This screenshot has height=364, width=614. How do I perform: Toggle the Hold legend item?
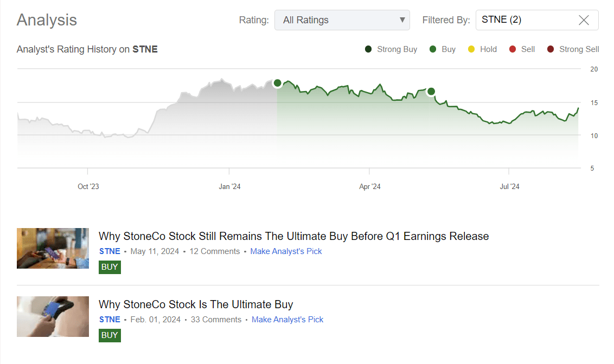tap(482, 49)
